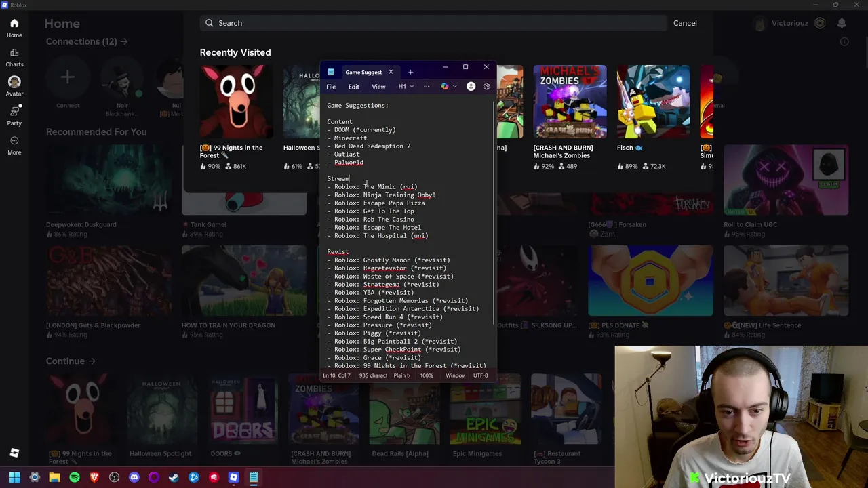Open Party in the Roblox sidebar
The height and width of the screenshot is (488, 868).
tap(14, 111)
